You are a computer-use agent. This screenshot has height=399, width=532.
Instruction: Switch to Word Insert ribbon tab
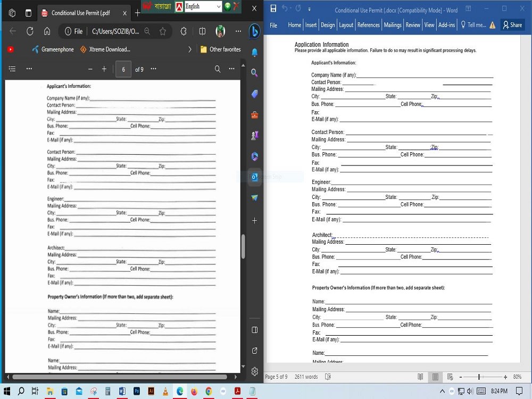(x=311, y=25)
